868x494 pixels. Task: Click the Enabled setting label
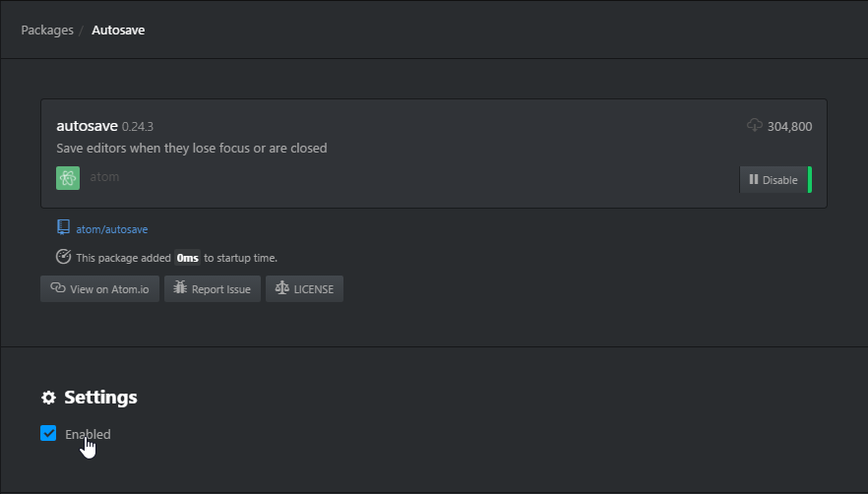pos(88,434)
